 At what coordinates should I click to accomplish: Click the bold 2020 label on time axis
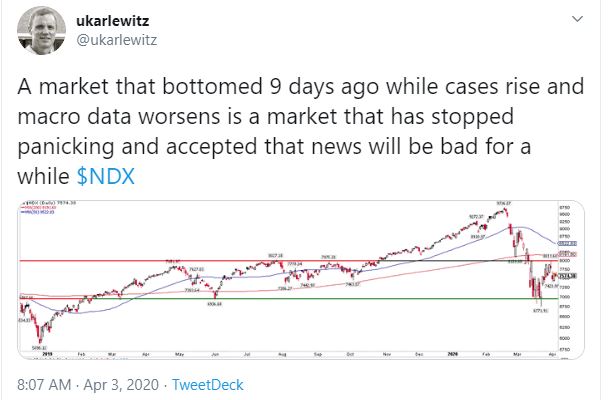(x=452, y=354)
